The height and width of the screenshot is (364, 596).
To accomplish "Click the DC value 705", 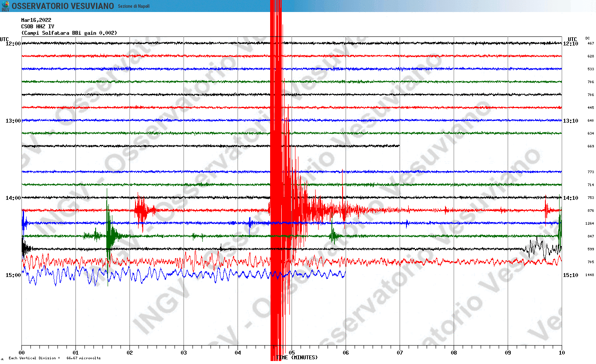I will 590,262.
